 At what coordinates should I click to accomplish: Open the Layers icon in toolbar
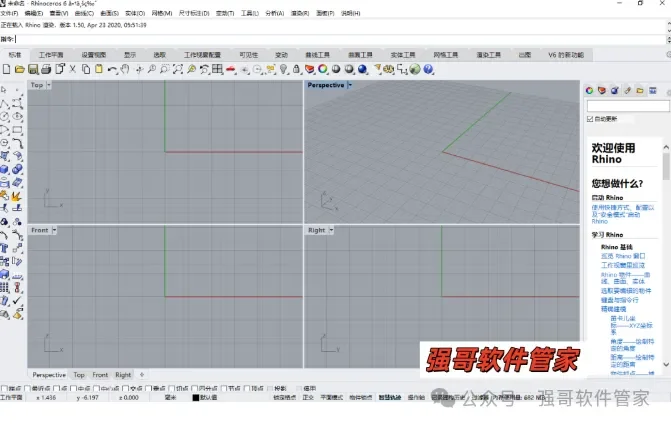tap(309, 69)
